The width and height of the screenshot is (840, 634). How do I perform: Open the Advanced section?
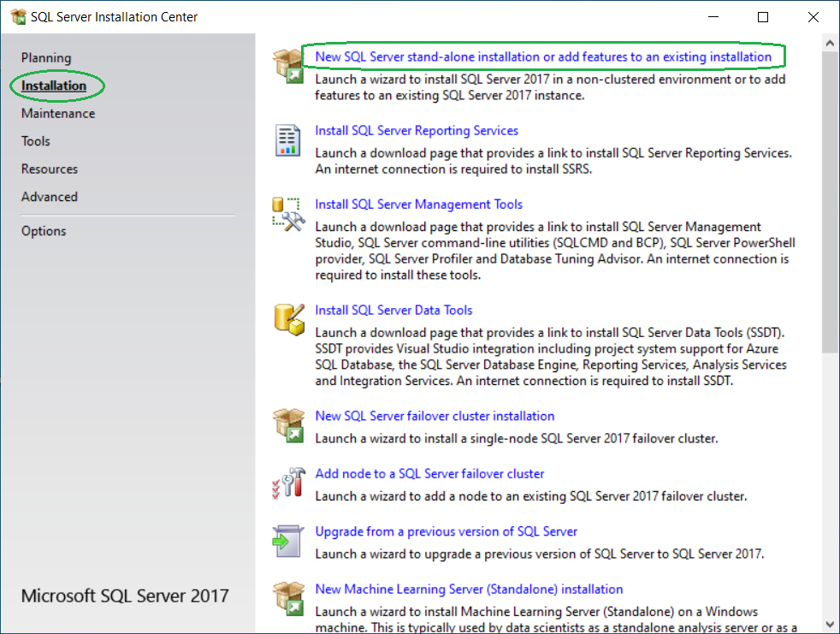(50, 197)
